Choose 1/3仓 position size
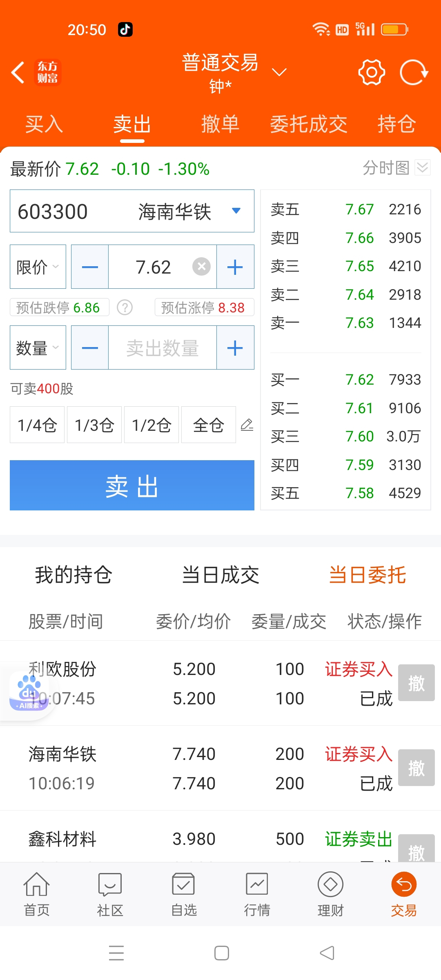 tap(94, 425)
